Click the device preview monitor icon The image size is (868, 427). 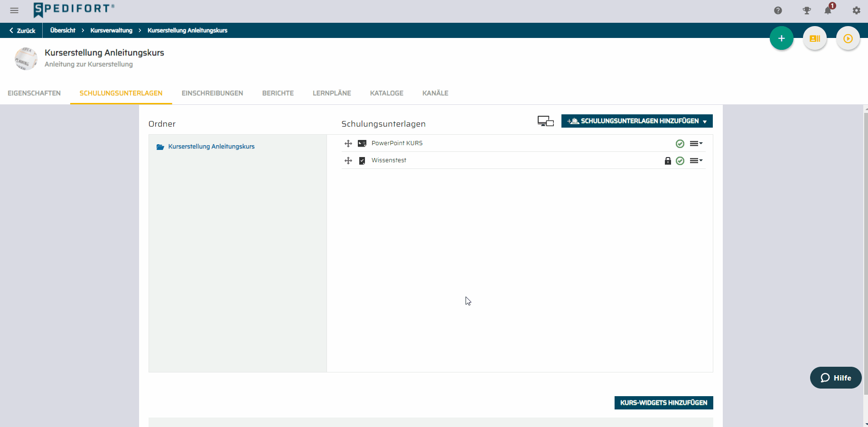click(546, 121)
